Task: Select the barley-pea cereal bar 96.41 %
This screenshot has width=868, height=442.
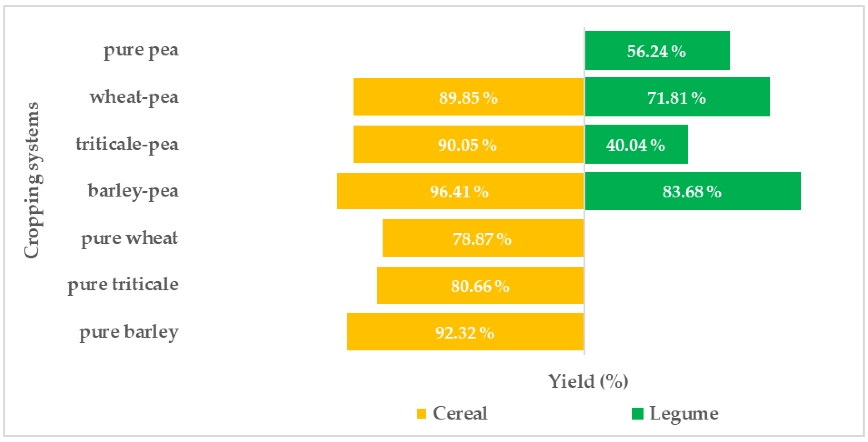Action: pyautogui.click(x=460, y=191)
